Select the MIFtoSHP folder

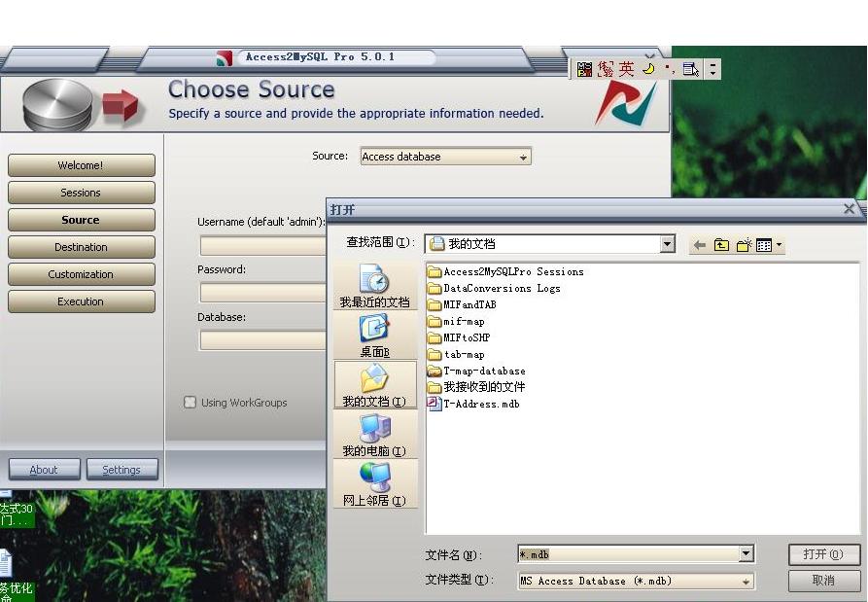coord(460,337)
